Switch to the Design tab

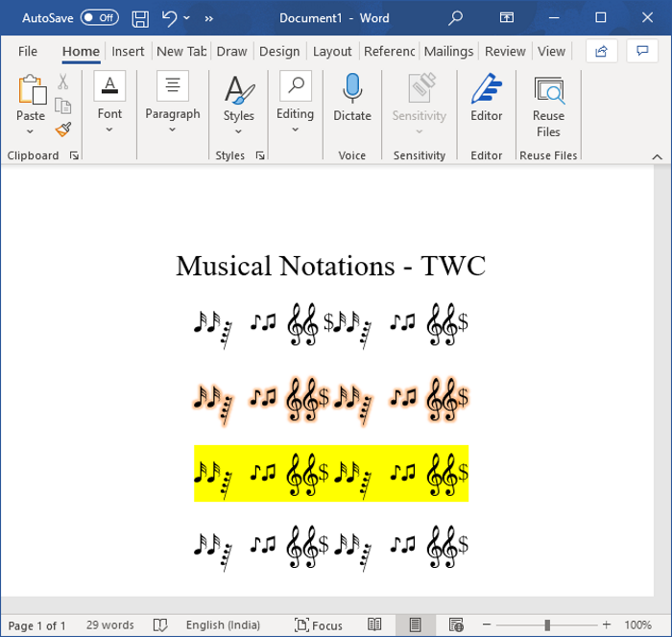tap(279, 52)
